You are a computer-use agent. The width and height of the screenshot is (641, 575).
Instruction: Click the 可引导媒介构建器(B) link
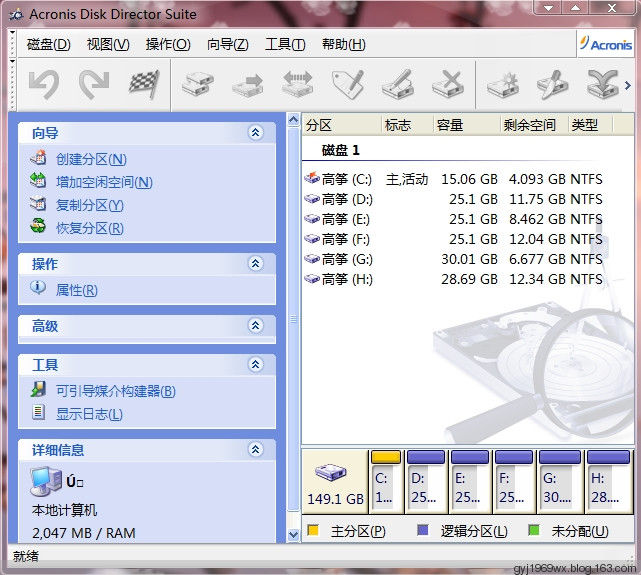point(116,391)
